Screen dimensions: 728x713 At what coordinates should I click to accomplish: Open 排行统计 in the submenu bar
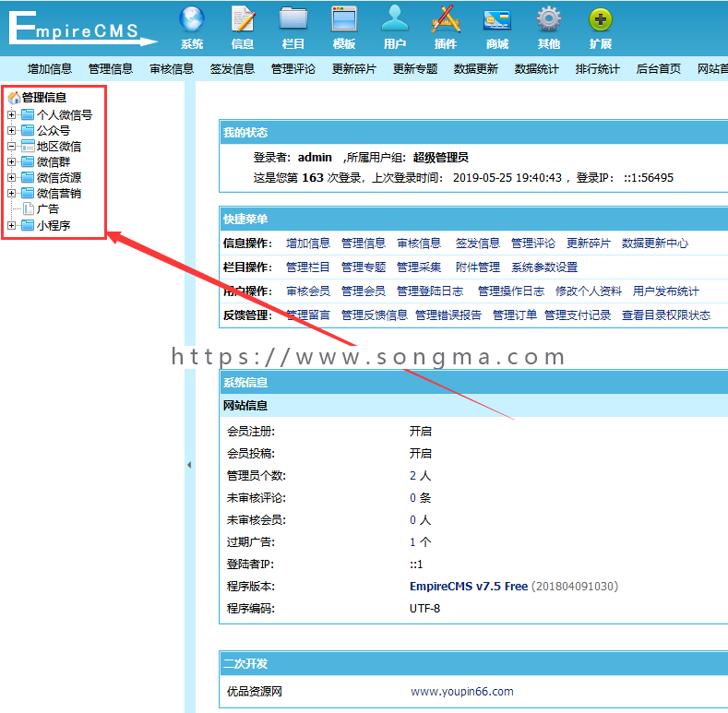[x=598, y=69]
